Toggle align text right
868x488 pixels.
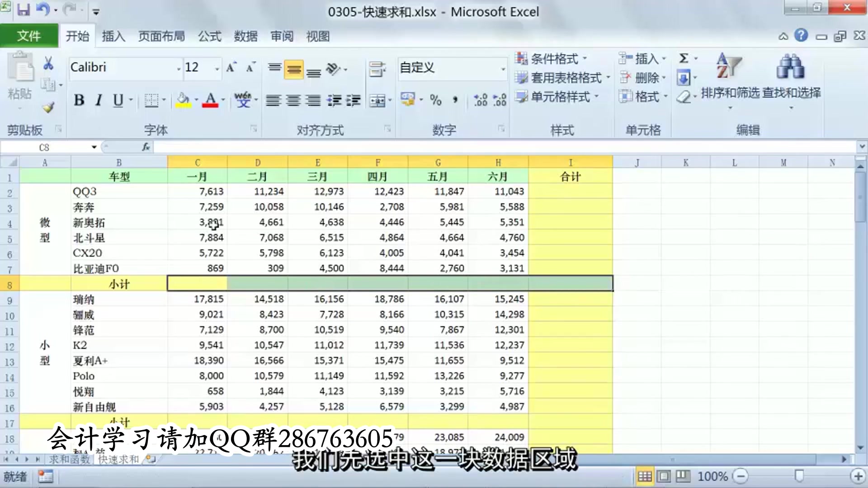click(x=313, y=100)
